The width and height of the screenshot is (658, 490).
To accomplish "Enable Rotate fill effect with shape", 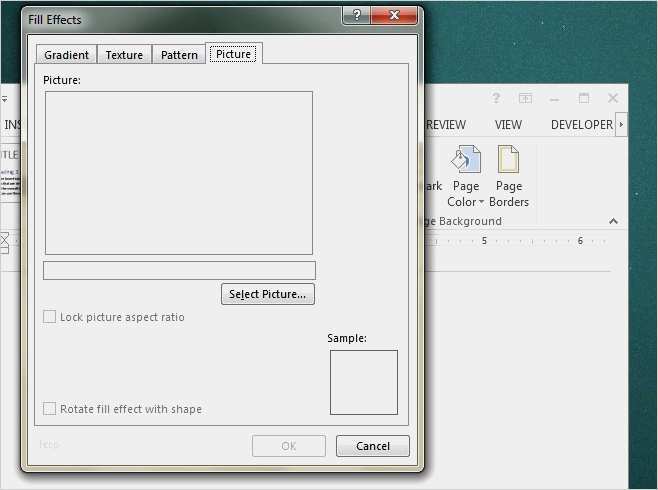I will tap(50, 409).
